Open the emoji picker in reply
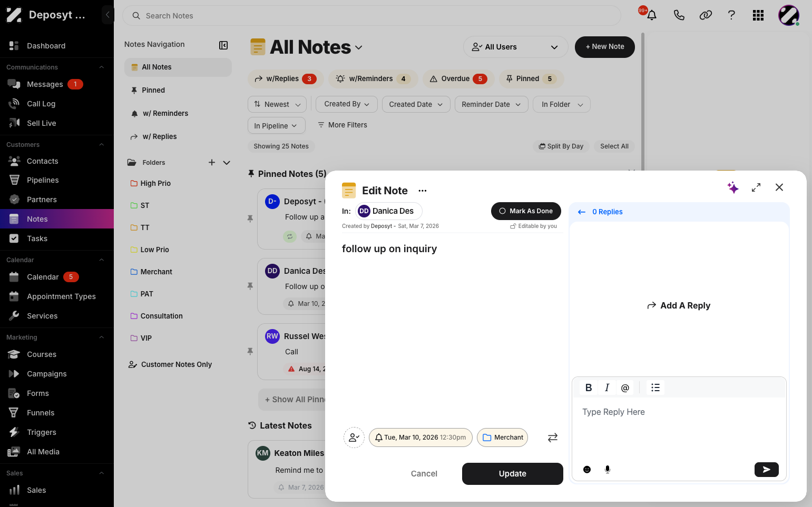This screenshot has width=812, height=507. point(587,470)
